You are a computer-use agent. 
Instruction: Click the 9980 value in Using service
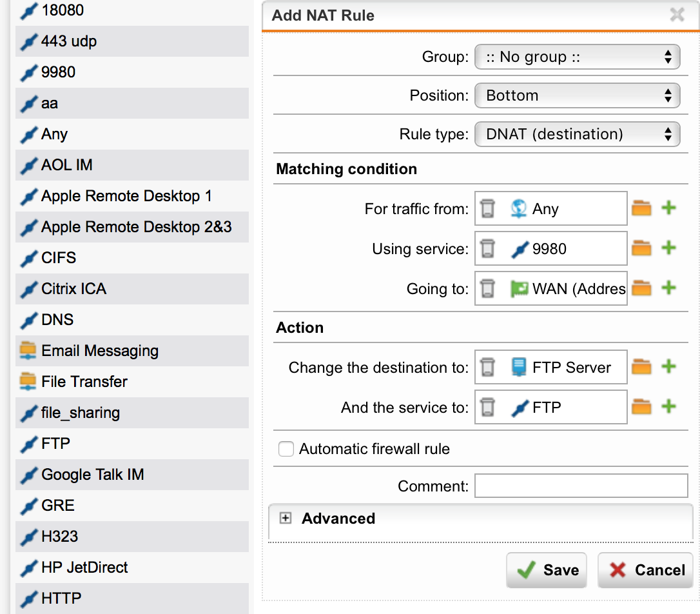pos(549,249)
